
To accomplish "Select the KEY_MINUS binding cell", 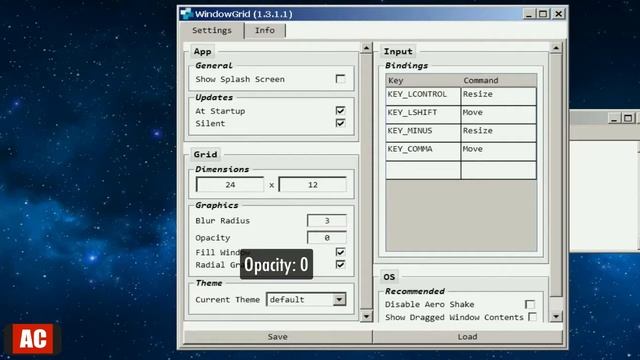I will pos(423,133).
